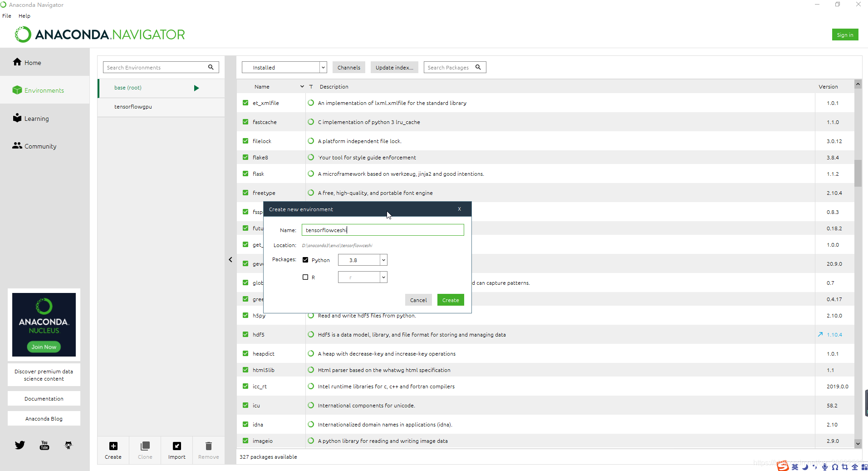Toggle the Python package checkbox

pos(305,260)
